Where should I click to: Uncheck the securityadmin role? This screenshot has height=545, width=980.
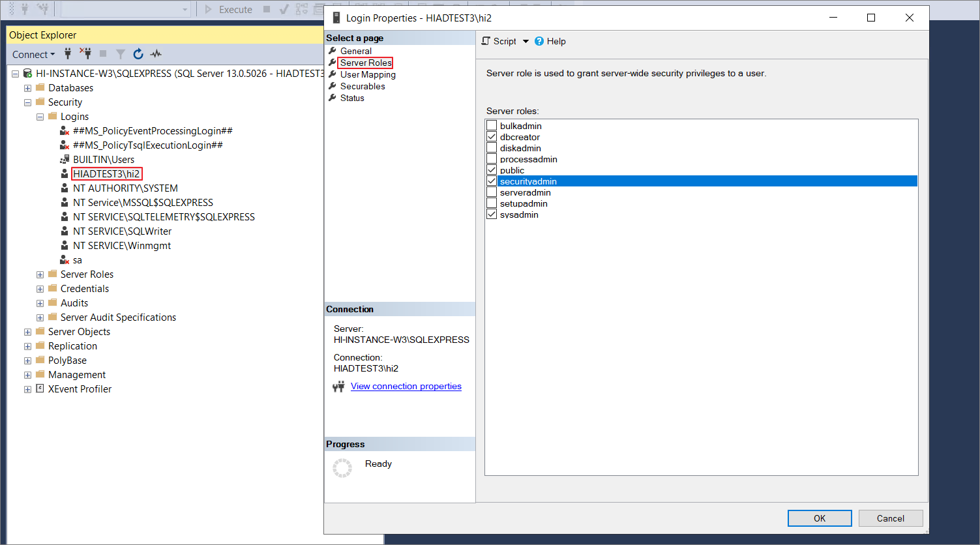pyautogui.click(x=492, y=181)
